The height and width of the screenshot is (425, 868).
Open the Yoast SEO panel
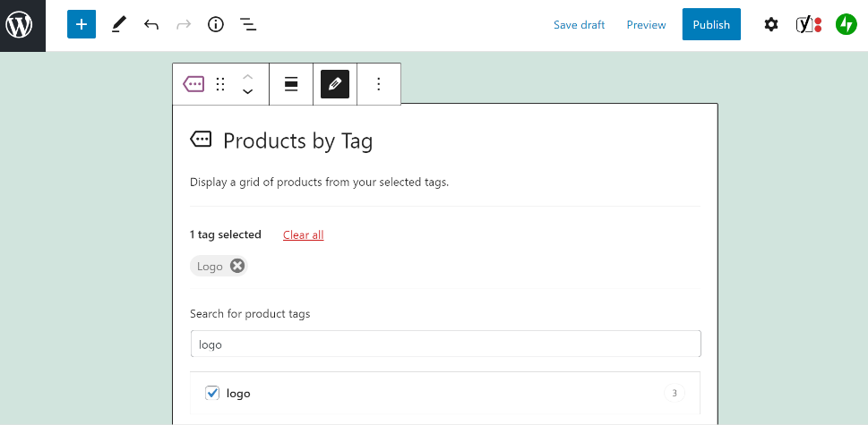809,25
